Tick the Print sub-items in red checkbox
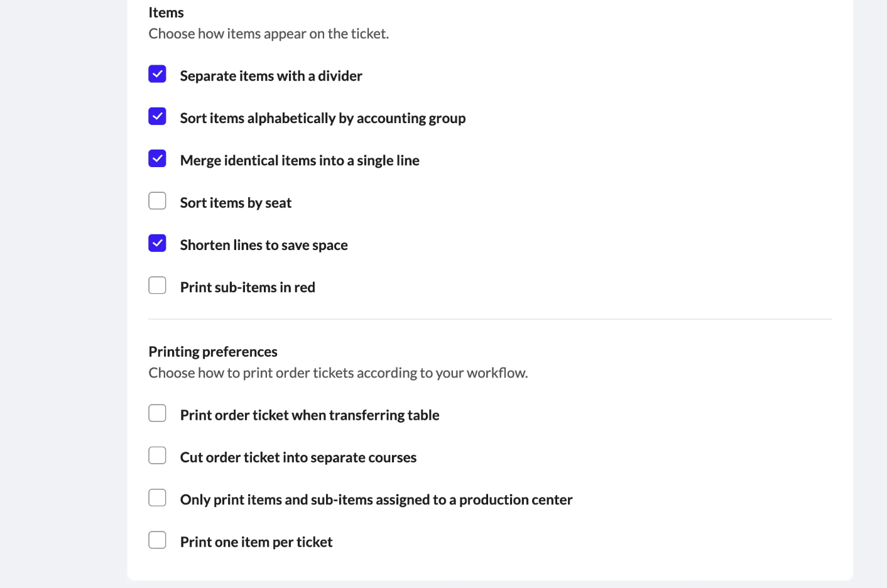 pyautogui.click(x=157, y=285)
